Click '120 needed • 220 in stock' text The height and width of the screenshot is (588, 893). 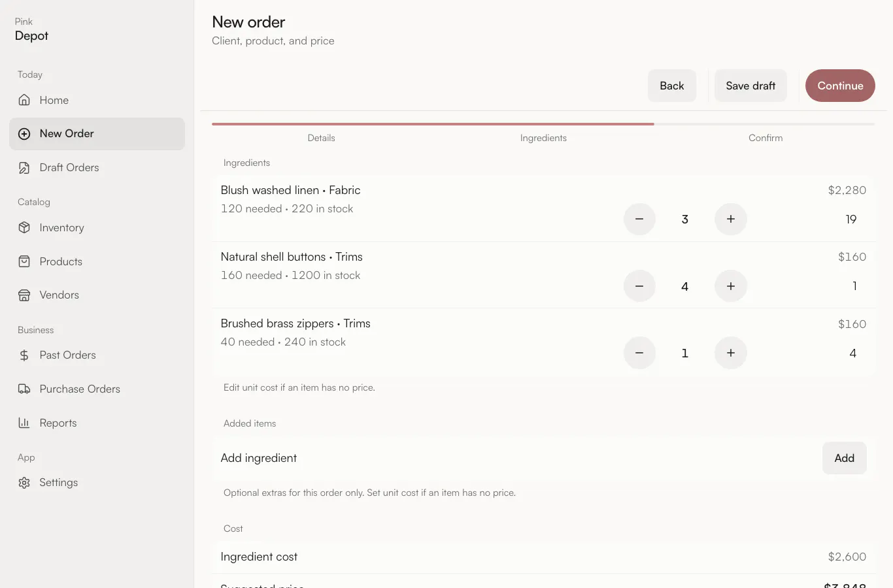[287, 208]
